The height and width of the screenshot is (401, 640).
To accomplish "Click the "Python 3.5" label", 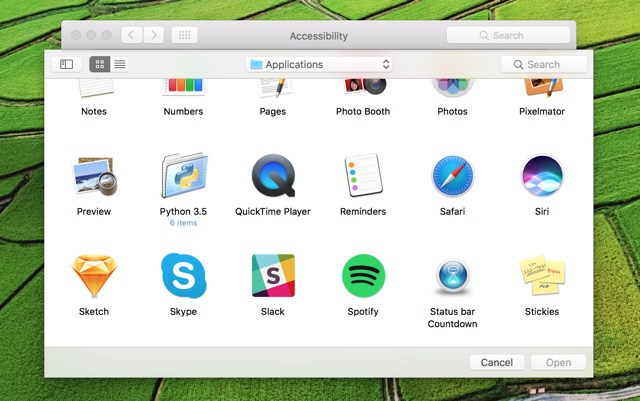I will click(183, 212).
